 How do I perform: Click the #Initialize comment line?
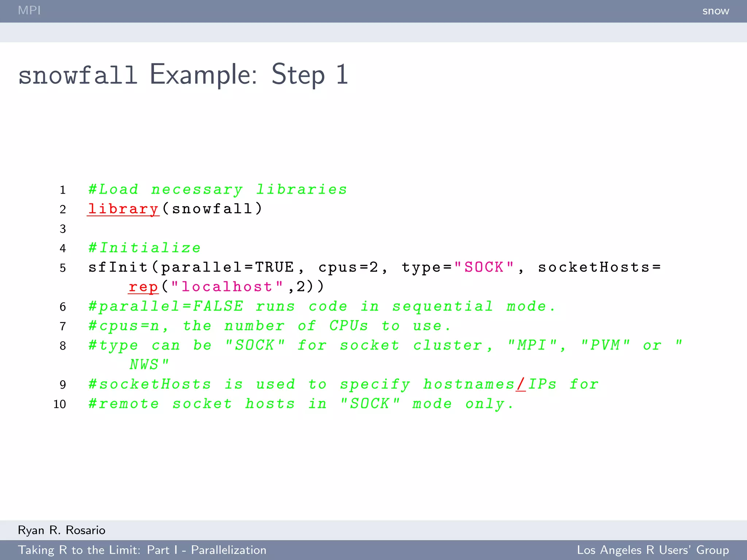pos(144,248)
